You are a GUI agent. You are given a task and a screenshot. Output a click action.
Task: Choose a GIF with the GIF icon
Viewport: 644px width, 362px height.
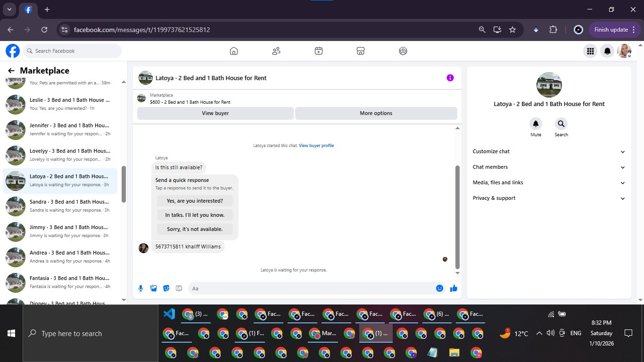[179, 288]
